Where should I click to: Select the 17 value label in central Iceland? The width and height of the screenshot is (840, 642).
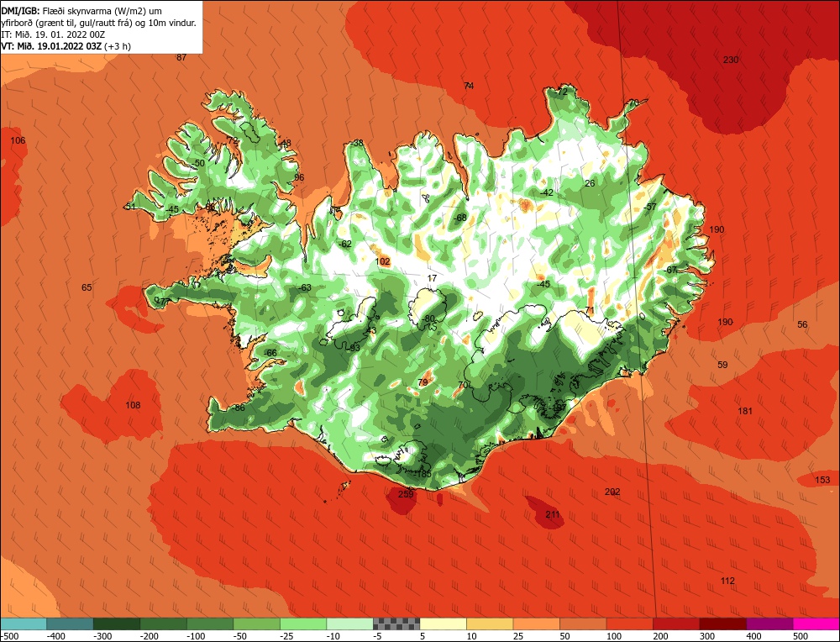click(433, 278)
